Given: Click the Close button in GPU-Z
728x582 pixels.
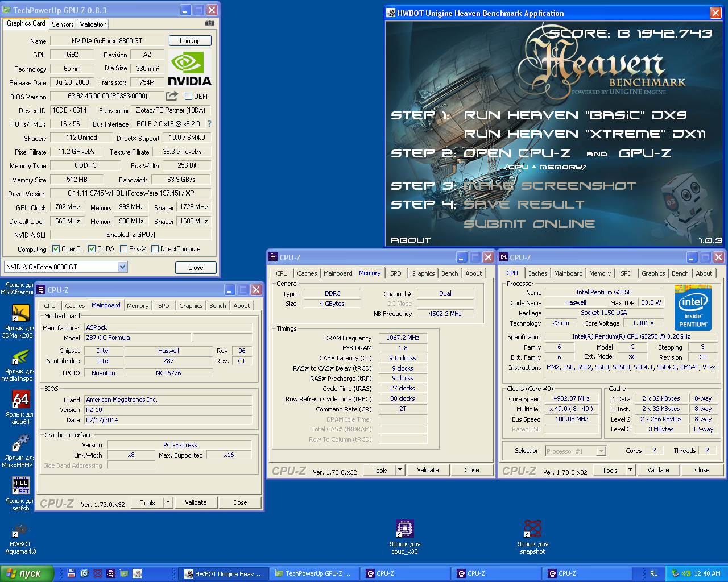Looking at the screenshot, I should pos(196,267).
